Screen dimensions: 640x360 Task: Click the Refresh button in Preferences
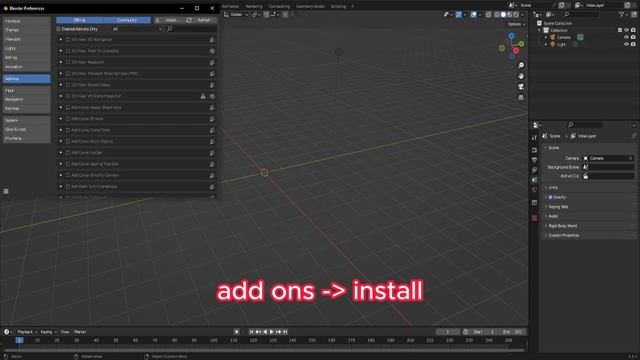[200, 20]
